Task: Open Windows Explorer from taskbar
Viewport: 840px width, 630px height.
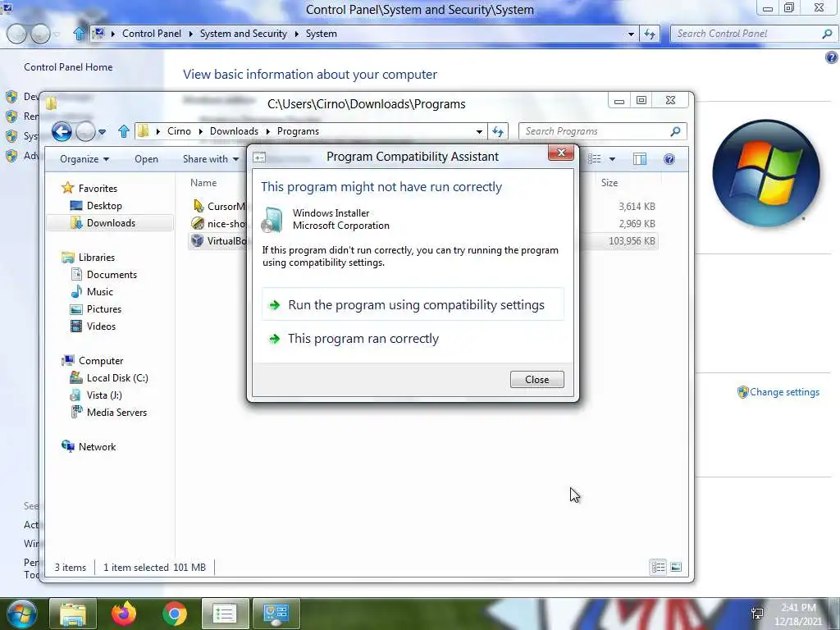Action: 73,614
